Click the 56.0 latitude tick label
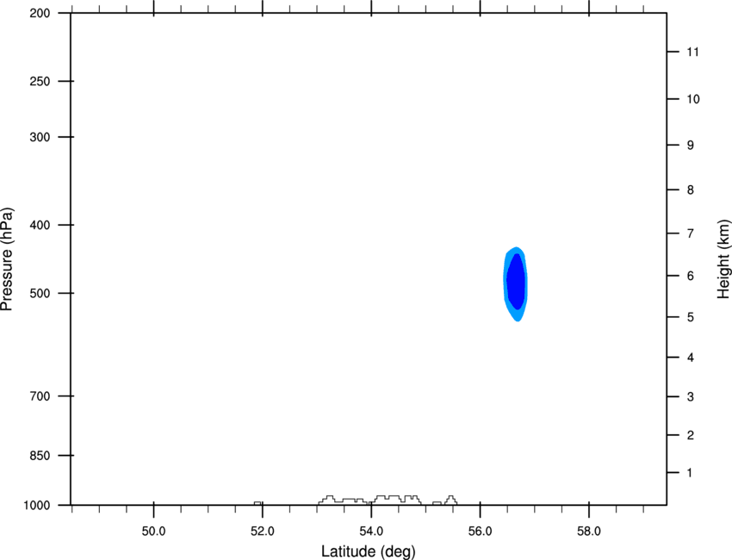The height and width of the screenshot is (560, 732). pyautogui.click(x=480, y=532)
